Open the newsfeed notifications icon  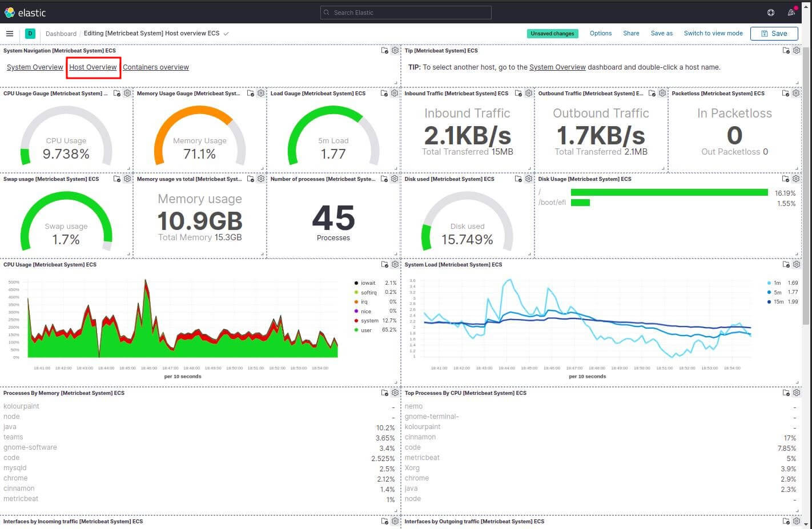[x=791, y=13]
